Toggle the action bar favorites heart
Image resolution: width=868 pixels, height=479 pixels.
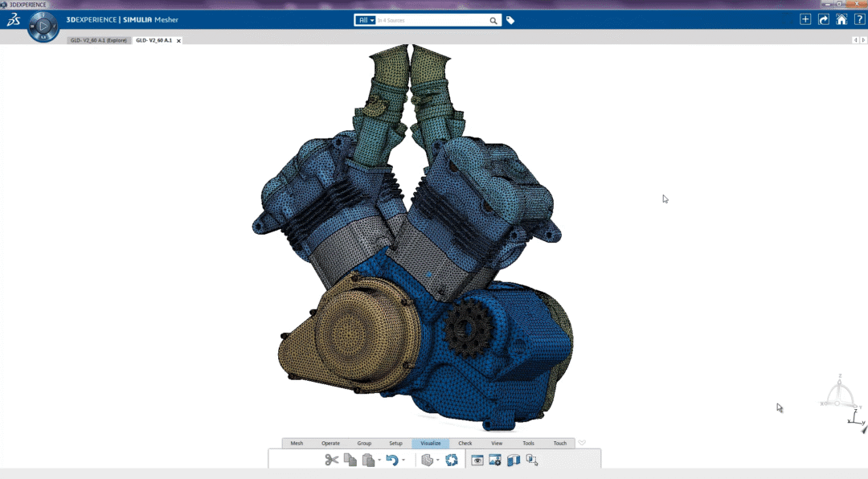[582, 443]
